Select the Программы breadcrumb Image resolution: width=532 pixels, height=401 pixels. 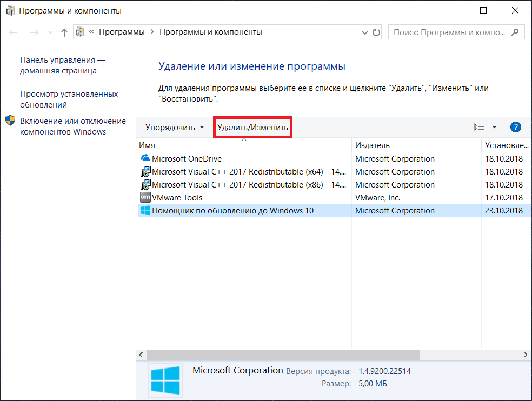[122, 32]
